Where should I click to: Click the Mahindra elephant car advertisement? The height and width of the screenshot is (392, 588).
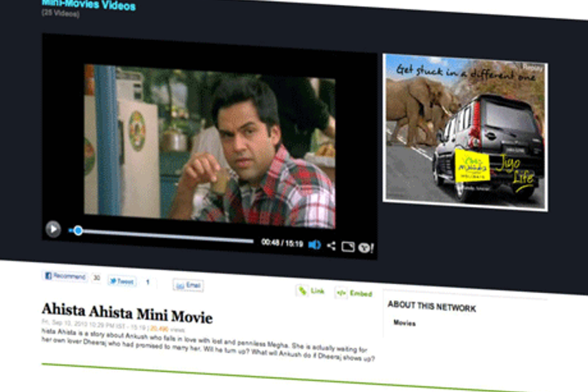(x=465, y=132)
